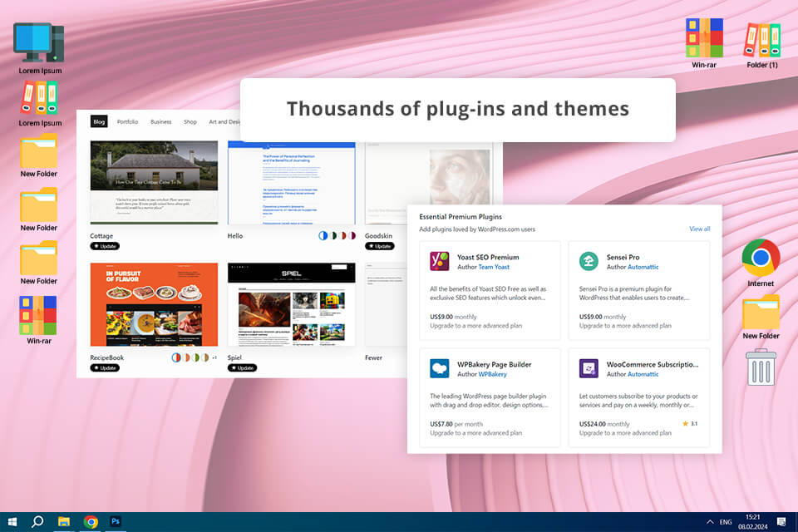The height and width of the screenshot is (532, 798).
Task: Switch to the Art and Design tab
Action: click(x=224, y=121)
